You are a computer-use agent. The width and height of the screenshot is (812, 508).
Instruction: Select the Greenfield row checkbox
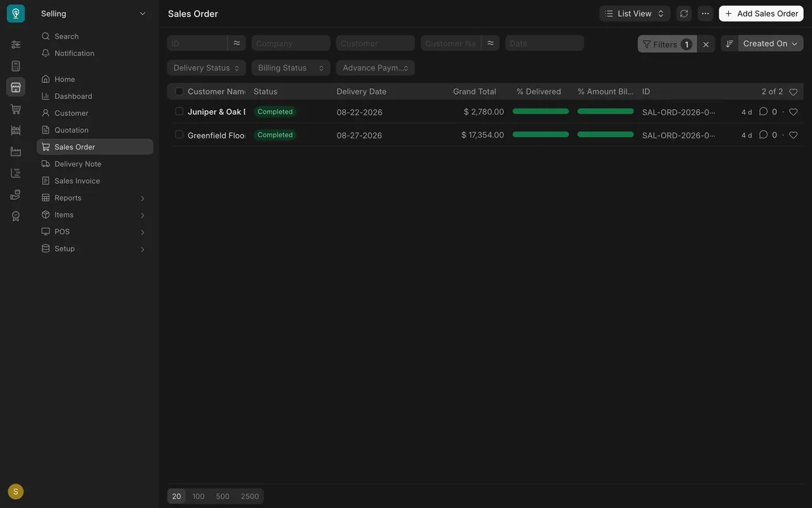click(x=180, y=135)
